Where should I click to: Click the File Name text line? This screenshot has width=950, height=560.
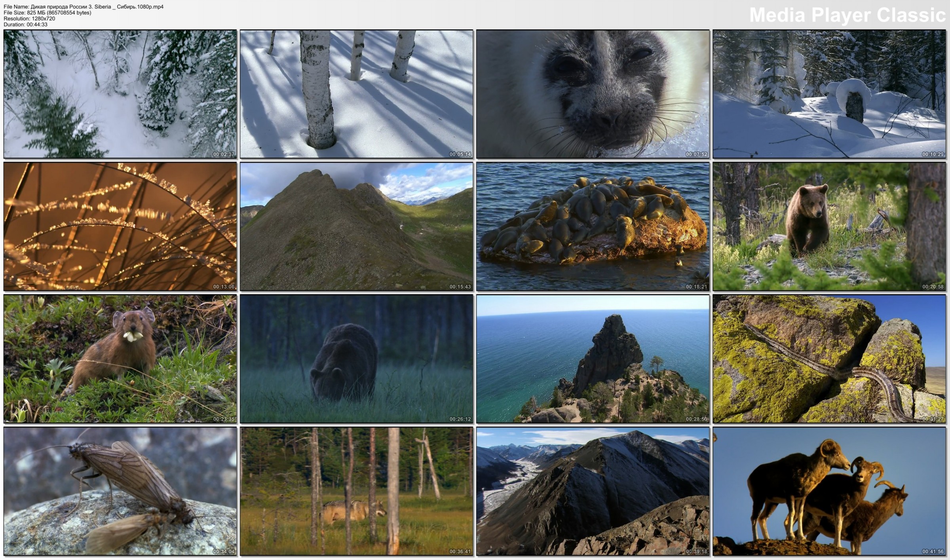(84, 7)
